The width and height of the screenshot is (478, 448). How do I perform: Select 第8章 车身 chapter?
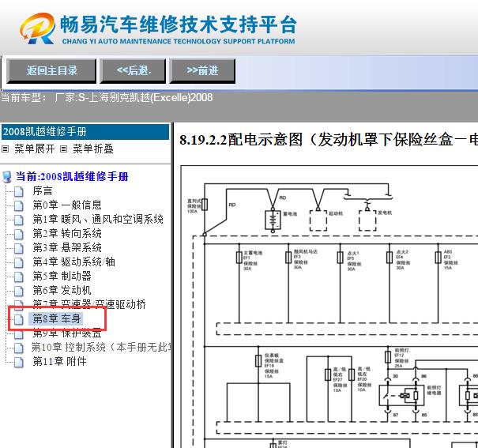[x=57, y=318]
